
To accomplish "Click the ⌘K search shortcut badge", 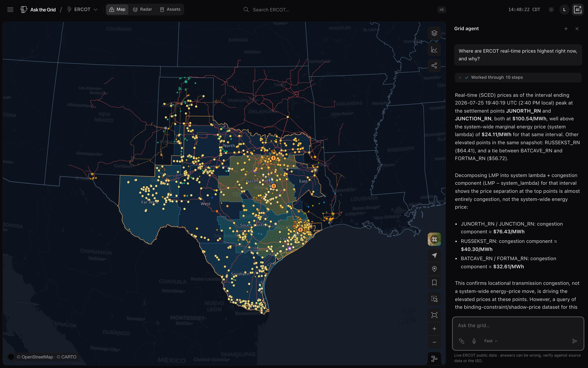I will point(442,10).
